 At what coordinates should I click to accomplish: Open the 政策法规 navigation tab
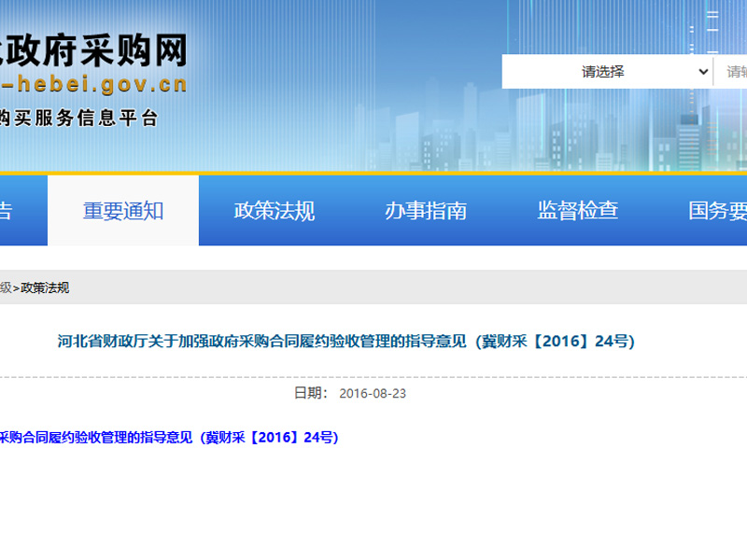(275, 211)
